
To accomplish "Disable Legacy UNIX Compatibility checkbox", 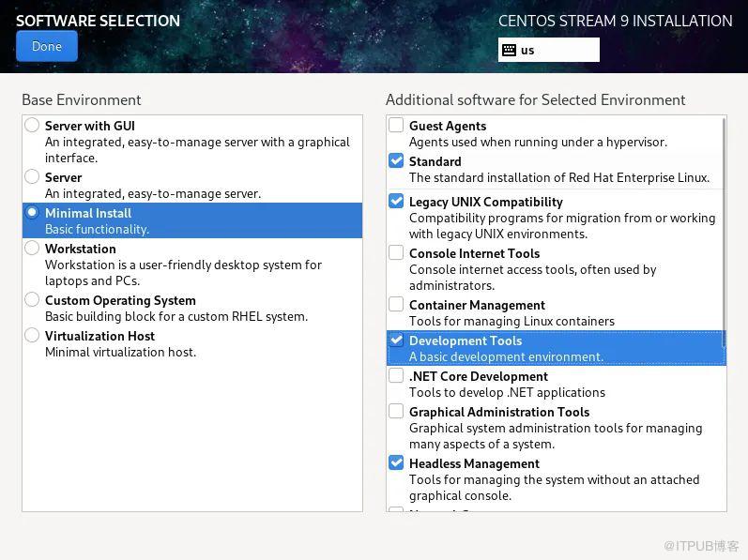I will tap(396, 202).
